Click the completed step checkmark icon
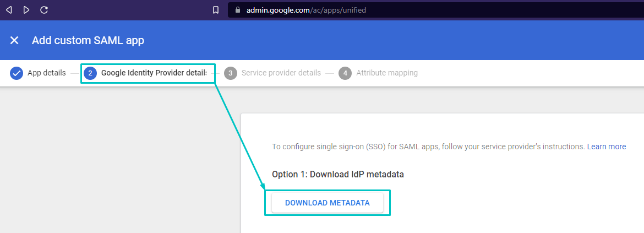Screen dimensions: 644x233 point(17,73)
